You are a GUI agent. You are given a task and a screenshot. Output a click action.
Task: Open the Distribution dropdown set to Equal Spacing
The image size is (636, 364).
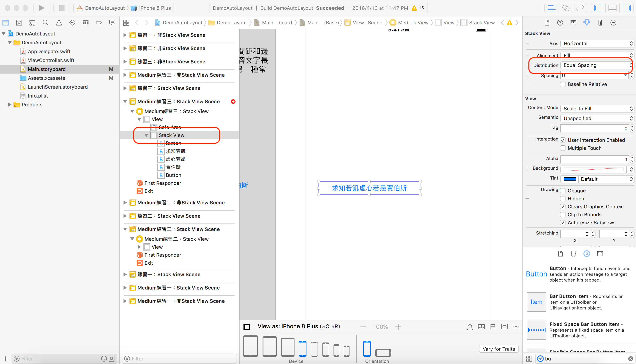tap(596, 65)
